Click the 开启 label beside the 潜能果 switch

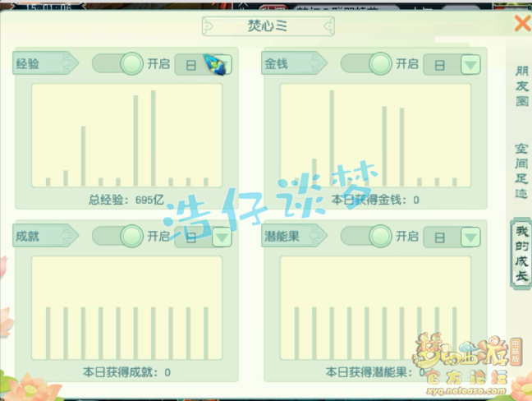[407, 236]
